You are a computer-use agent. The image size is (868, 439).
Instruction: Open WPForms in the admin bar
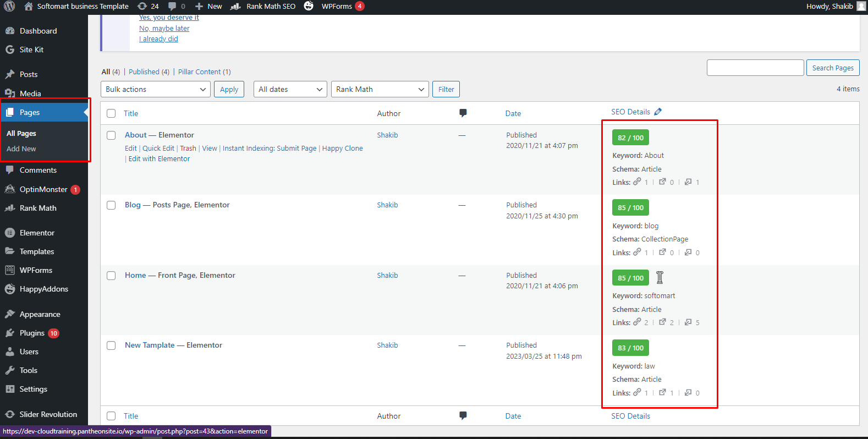click(x=336, y=7)
